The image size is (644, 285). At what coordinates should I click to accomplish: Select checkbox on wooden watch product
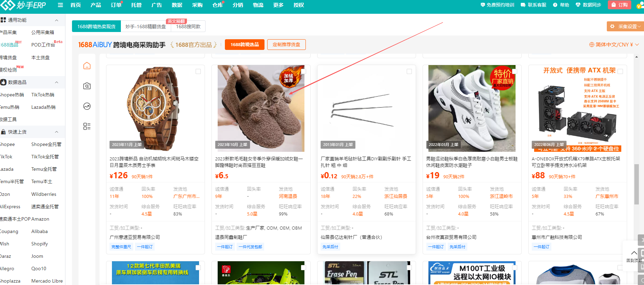pos(198,71)
